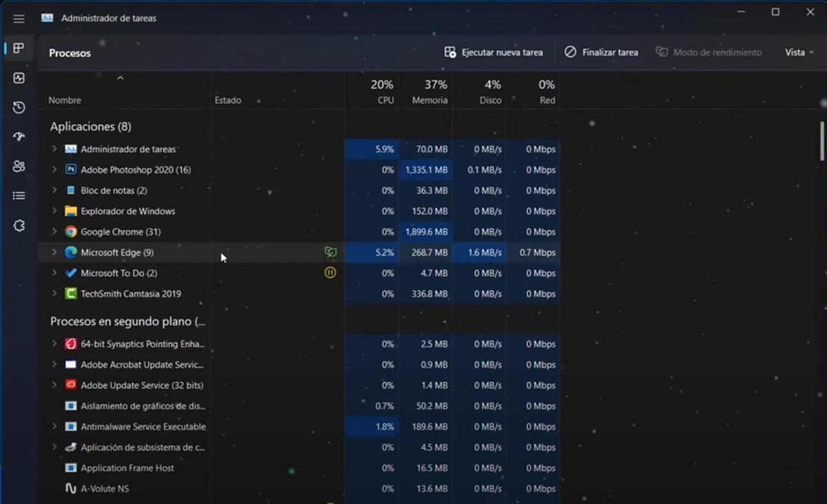827x504 pixels.
Task: Click the Procesos page heading
Action: tap(70, 53)
